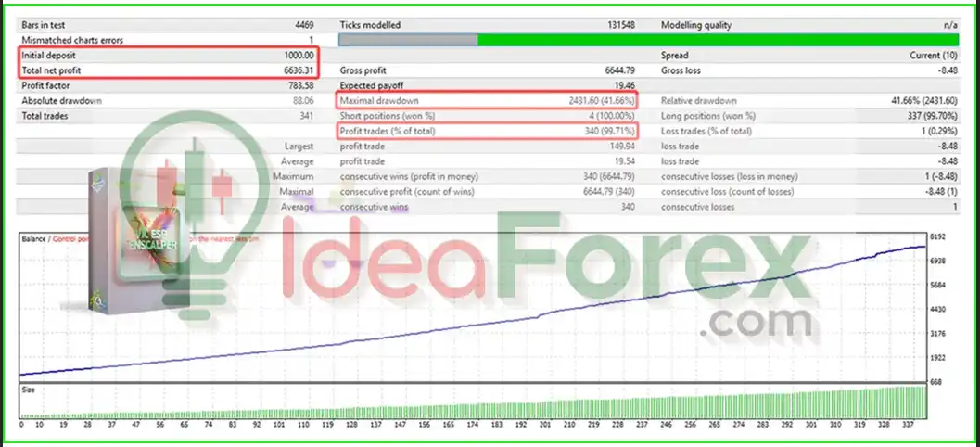Click "consecutive wins (profit in money)" label
This screenshot has height=447, width=980.
[409, 176]
